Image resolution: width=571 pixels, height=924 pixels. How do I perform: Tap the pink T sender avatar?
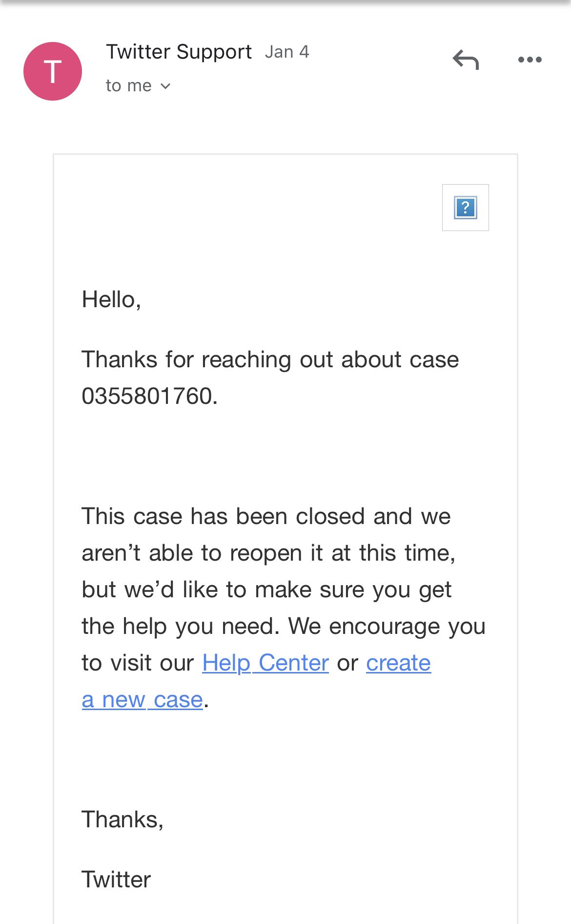[x=53, y=71]
